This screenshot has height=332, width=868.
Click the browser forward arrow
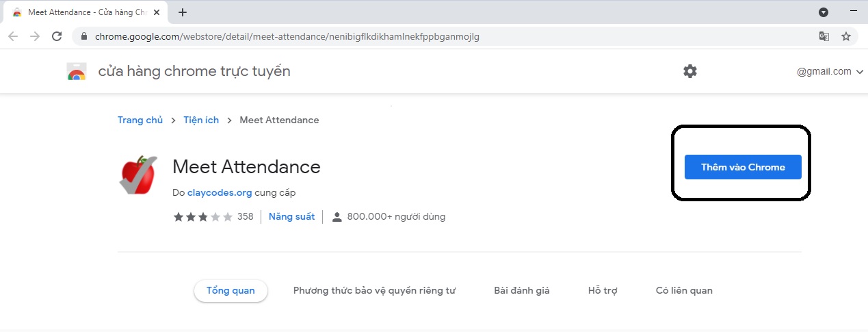click(35, 36)
